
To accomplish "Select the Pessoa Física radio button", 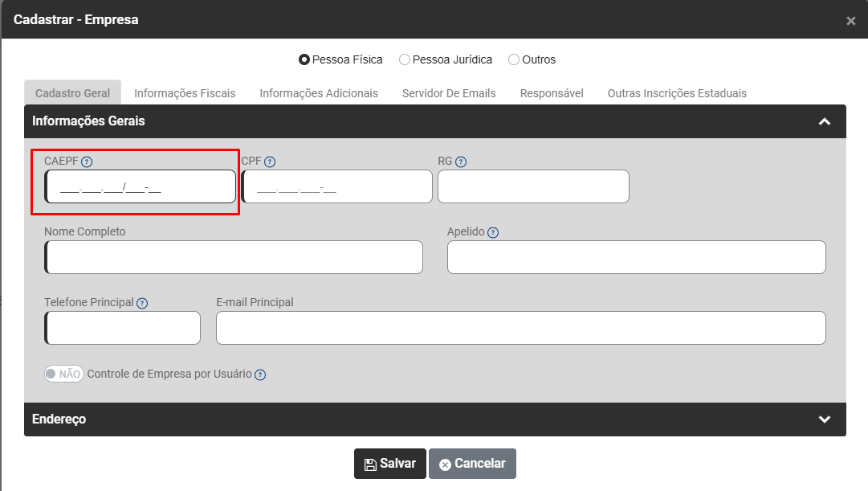I will 304,59.
